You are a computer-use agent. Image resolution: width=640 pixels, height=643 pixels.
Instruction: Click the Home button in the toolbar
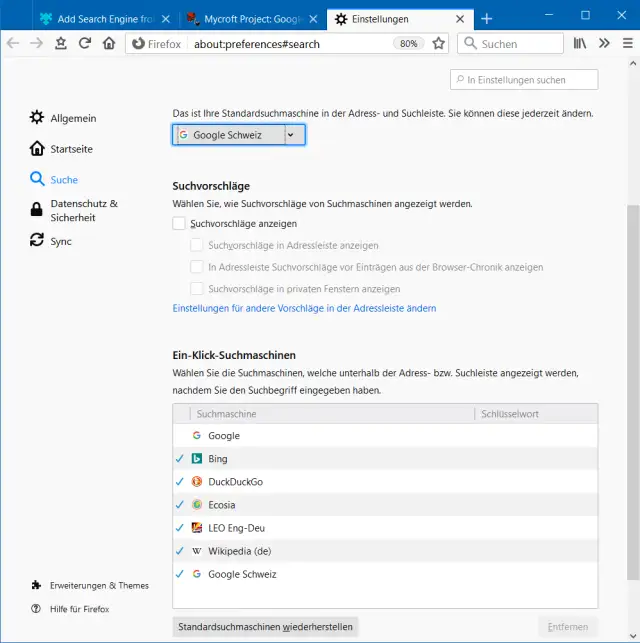(x=109, y=43)
